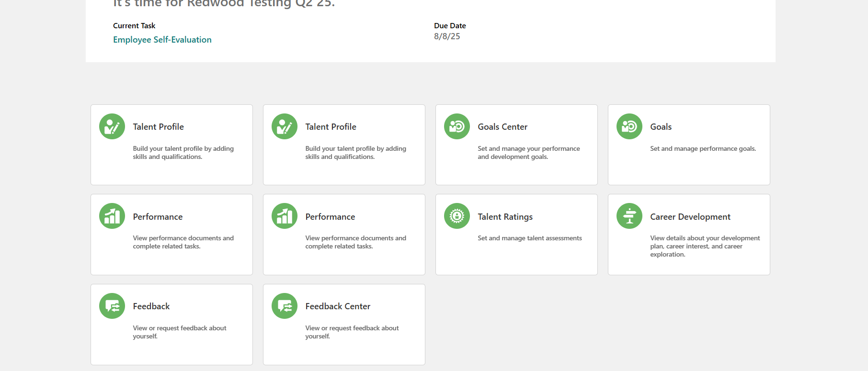868x371 pixels.
Task: Click "View details about your development plan" description
Action: [x=705, y=246]
